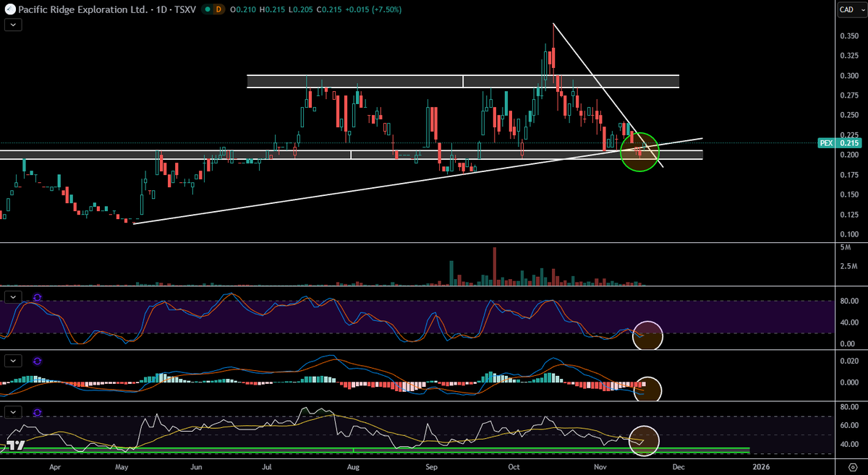Click the green market status dot

coord(208,10)
